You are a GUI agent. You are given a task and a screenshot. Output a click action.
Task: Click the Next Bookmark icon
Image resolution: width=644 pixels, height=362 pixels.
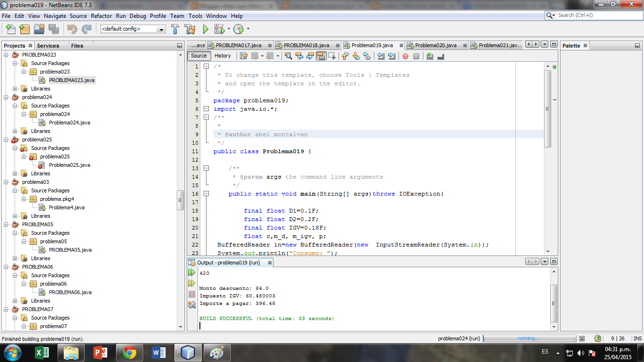(356, 56)
